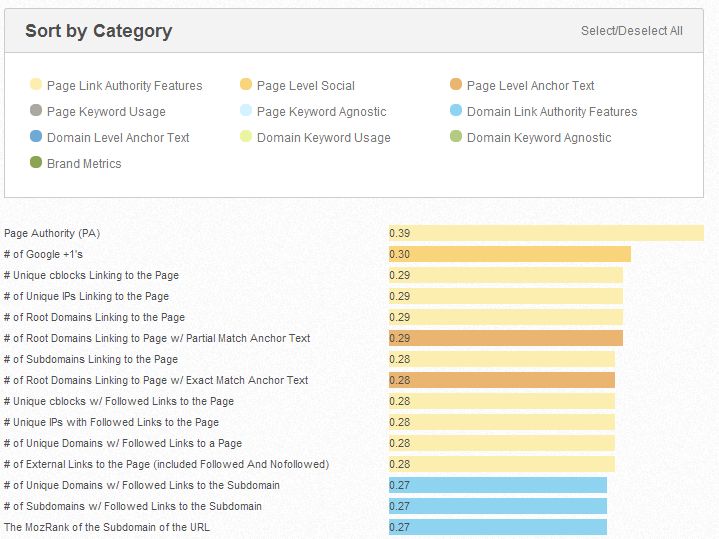Screen dimensions: 719x539
Task: Click the Domain Link Authority Features dot
Action: pos(456,112)
